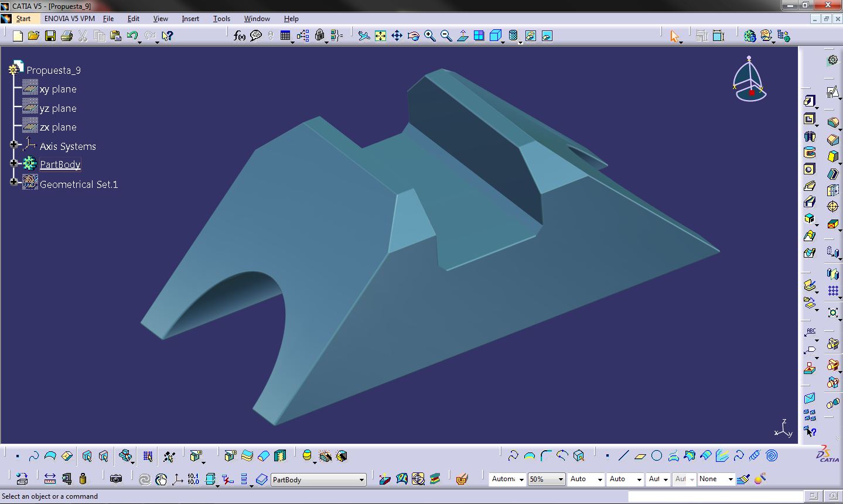The width and height of the screenshot is (843, 504).
Task: Select Geometrical Set.1 label in tree
Action: tap(79, 184)
